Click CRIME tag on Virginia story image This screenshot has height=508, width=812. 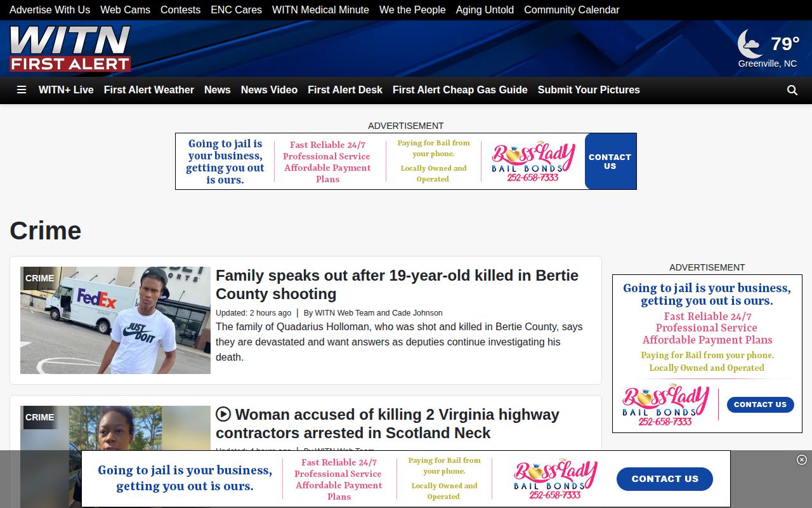coord(39,417)
